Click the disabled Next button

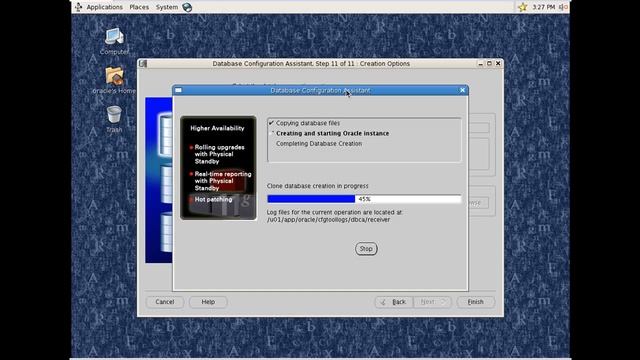pos(432,302)
